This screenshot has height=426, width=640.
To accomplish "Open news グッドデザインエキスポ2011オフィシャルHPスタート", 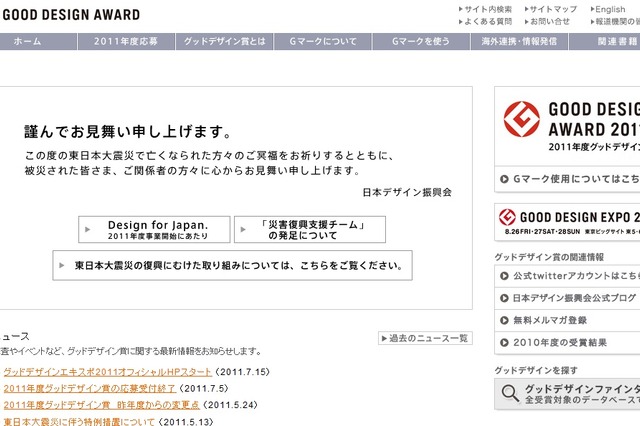I will [x=108, y=372].
